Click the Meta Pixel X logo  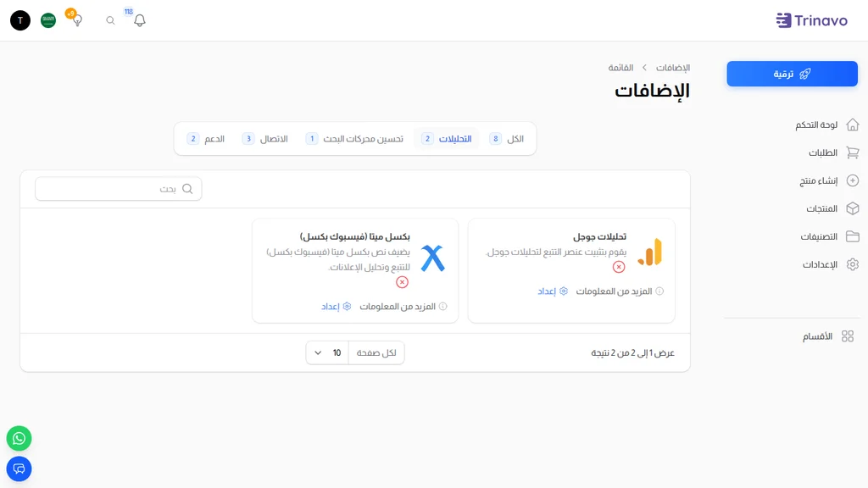coord(433,258)
